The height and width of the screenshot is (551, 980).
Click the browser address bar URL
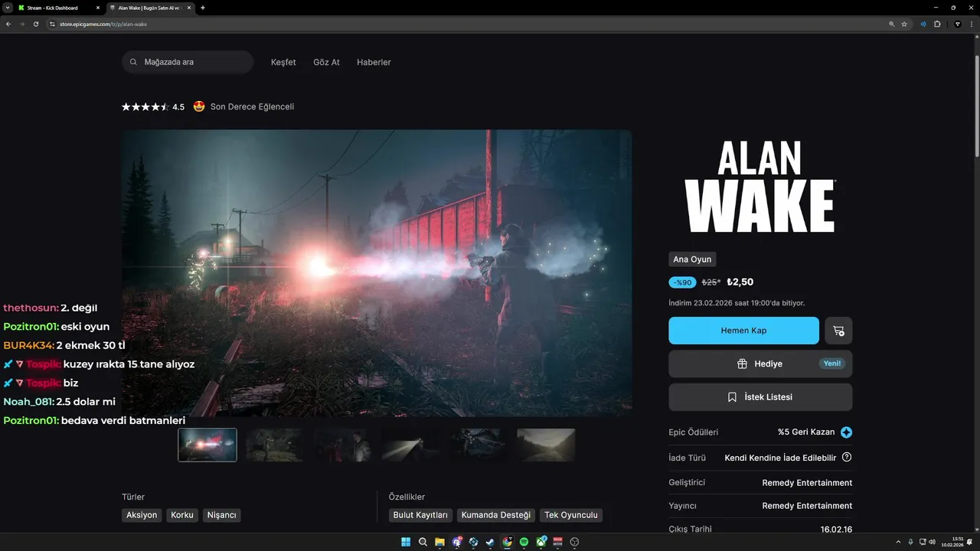click(x=103, y=24)
